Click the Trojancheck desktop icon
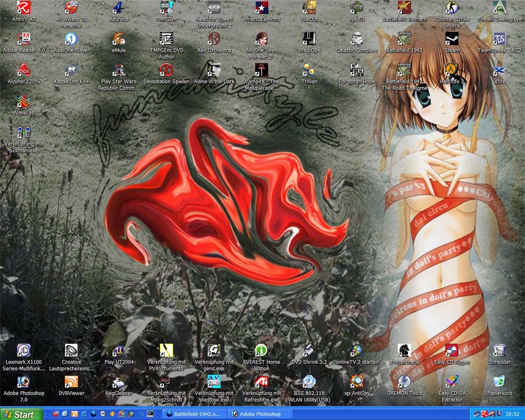 tap(405, 350)
